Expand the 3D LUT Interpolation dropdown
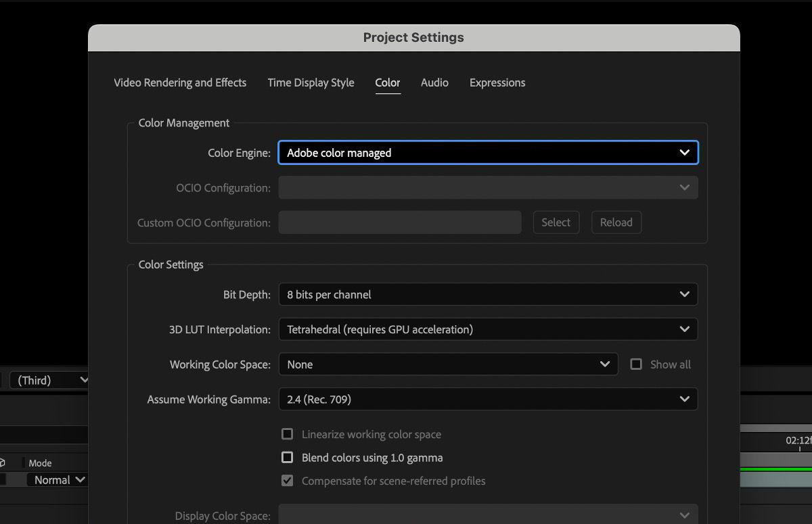812x524 pixels. [488, 329]
